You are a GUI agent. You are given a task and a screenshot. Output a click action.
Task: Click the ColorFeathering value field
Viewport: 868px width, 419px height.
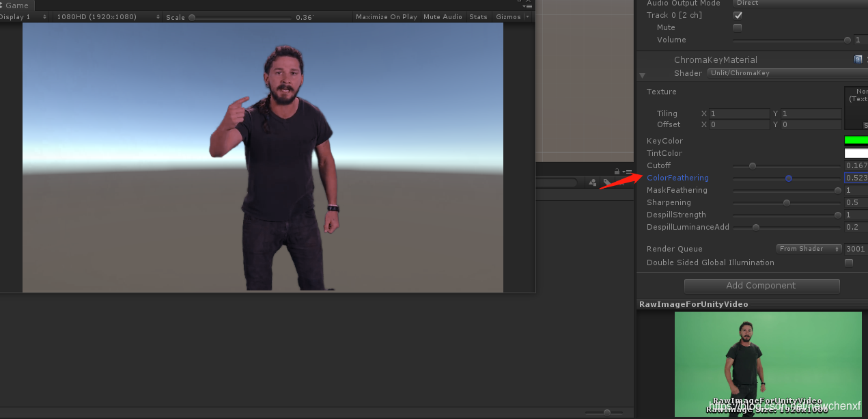click(x=856, y=178)
